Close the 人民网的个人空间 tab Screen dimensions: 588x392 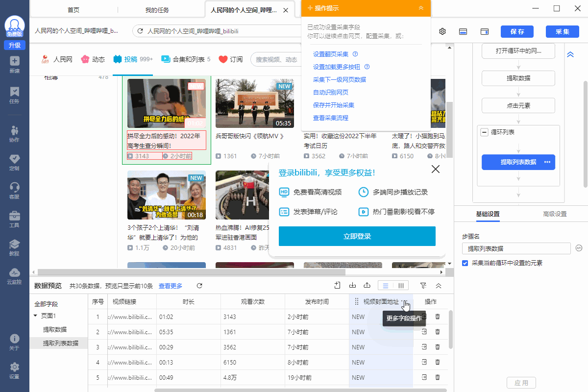tap(286, 10)
